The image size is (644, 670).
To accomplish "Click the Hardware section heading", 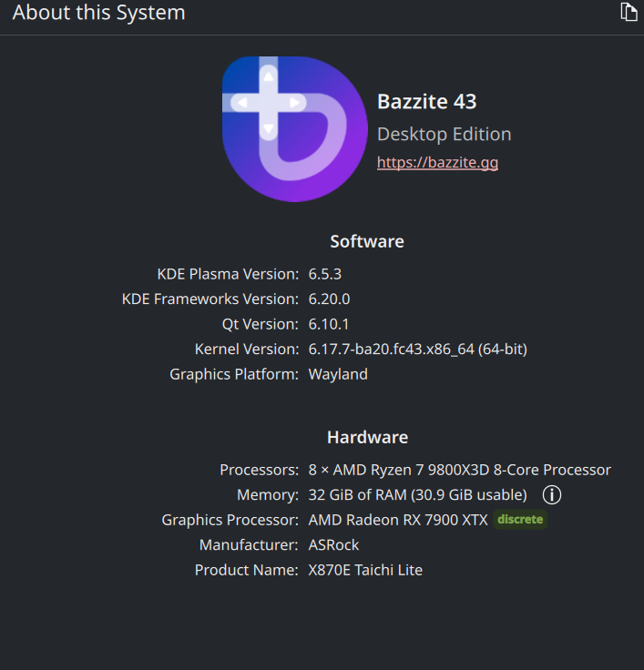I will pos(367,438).
